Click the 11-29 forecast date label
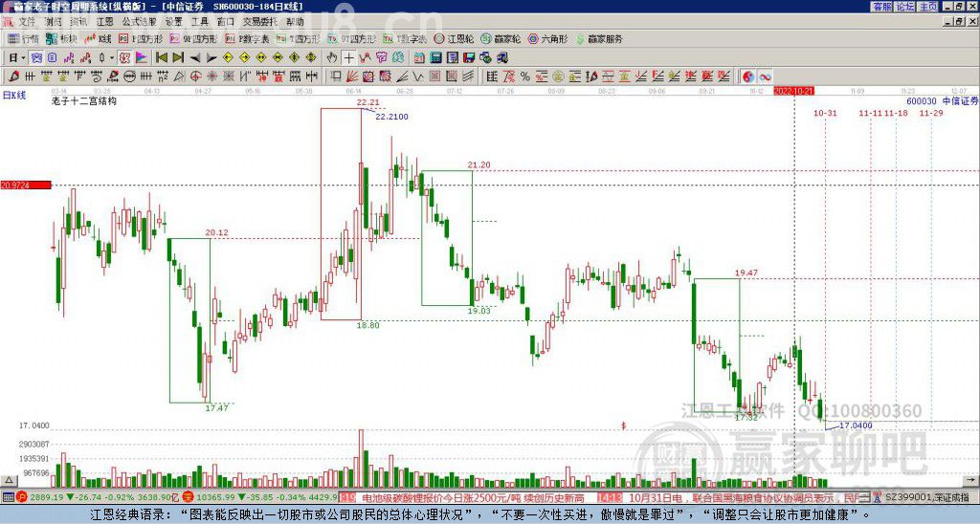980x524 pixels. click(x=931, y=113)
